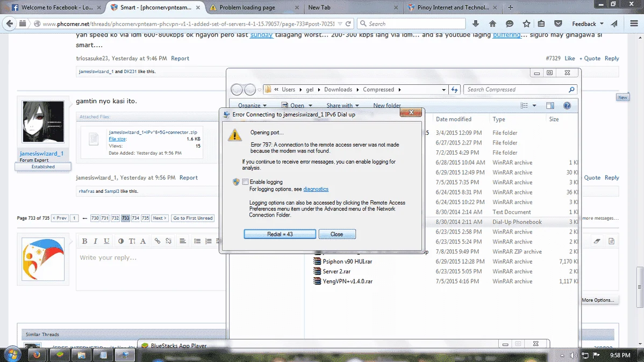Viewport: 644px width, 362px height.
Task: Reload page with refresh icon
Action: click(348, 24)
